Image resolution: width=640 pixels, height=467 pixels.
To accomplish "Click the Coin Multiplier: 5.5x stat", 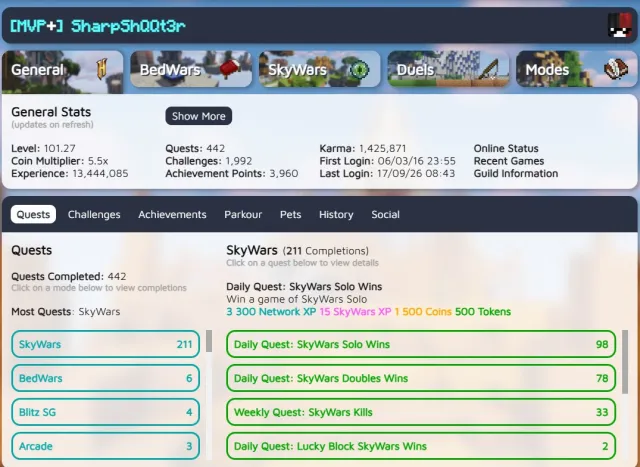I will point(60,161).
